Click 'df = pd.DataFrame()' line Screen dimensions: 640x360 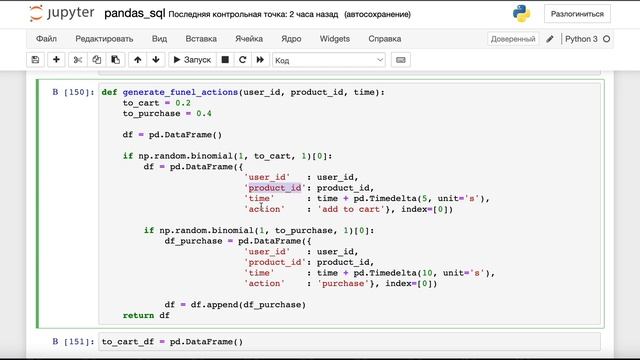(x=172, y=135)
